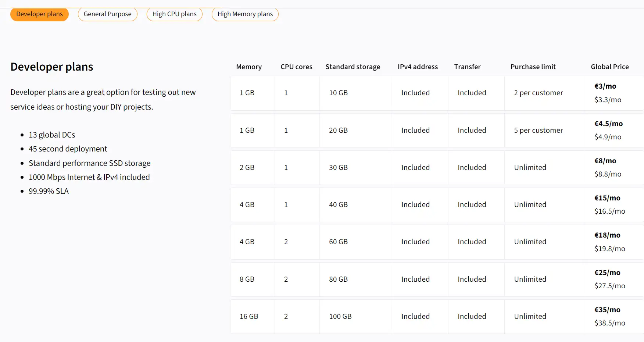Switch to General Purpose tab
The height and width of the screenshot is (342, 644).
click(x=107, y=14)
